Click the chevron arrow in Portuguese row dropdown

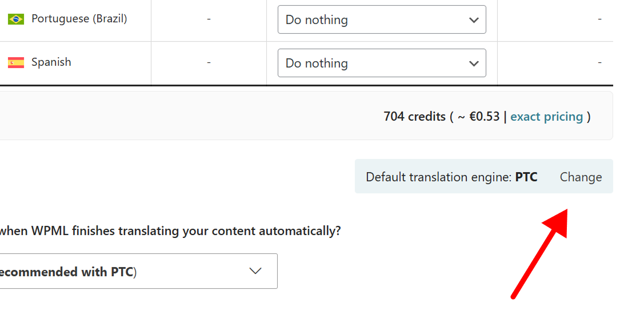[x=474, y=20]
